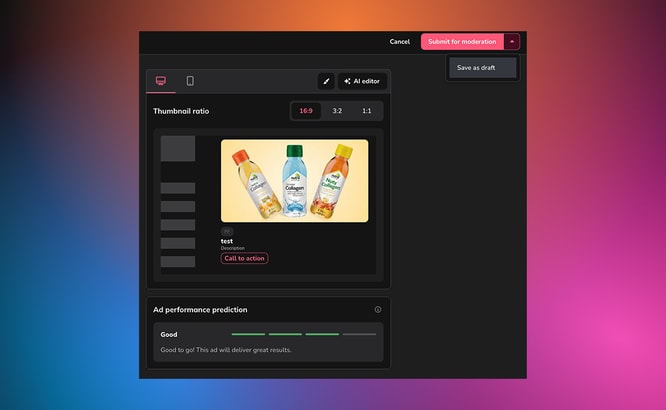Click the 'Description' text under the title

click(232, 248)
